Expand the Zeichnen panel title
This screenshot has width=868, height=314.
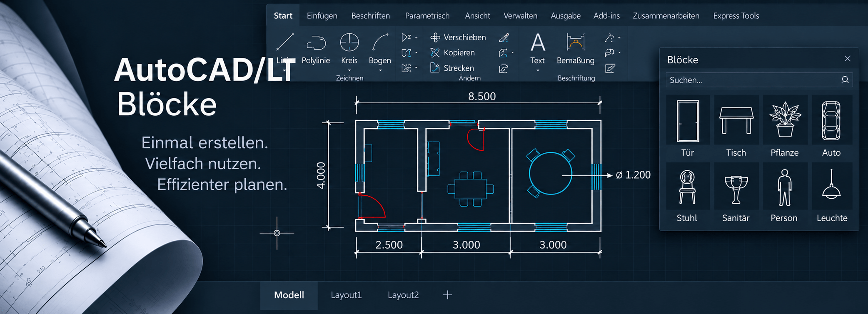click(349, 78)
